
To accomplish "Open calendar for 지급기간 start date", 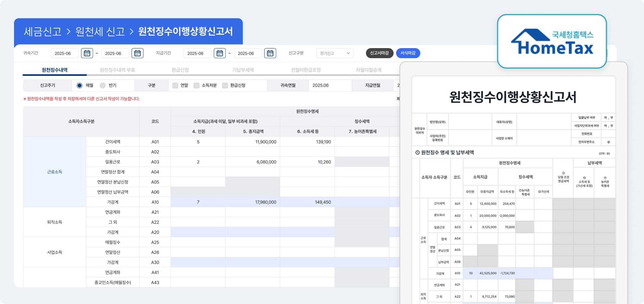I will 220,53.
